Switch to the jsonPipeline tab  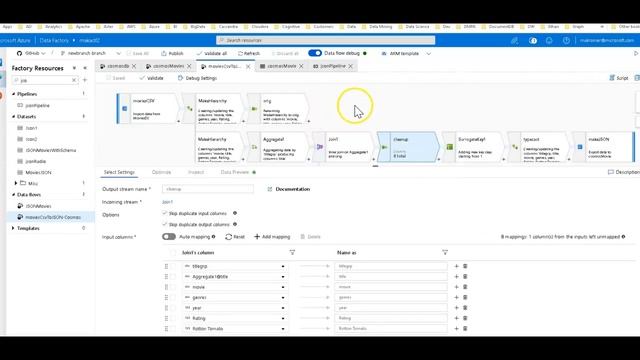tap(333, 66)
